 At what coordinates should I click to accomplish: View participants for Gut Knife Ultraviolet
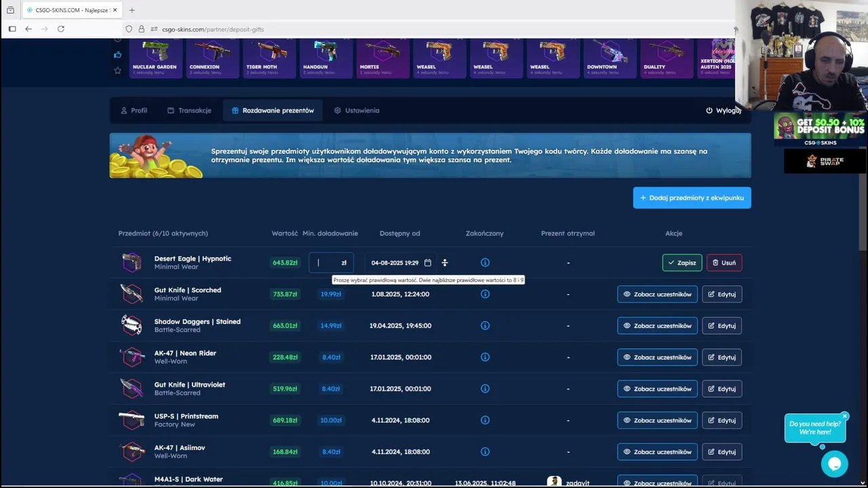(657, 389)
